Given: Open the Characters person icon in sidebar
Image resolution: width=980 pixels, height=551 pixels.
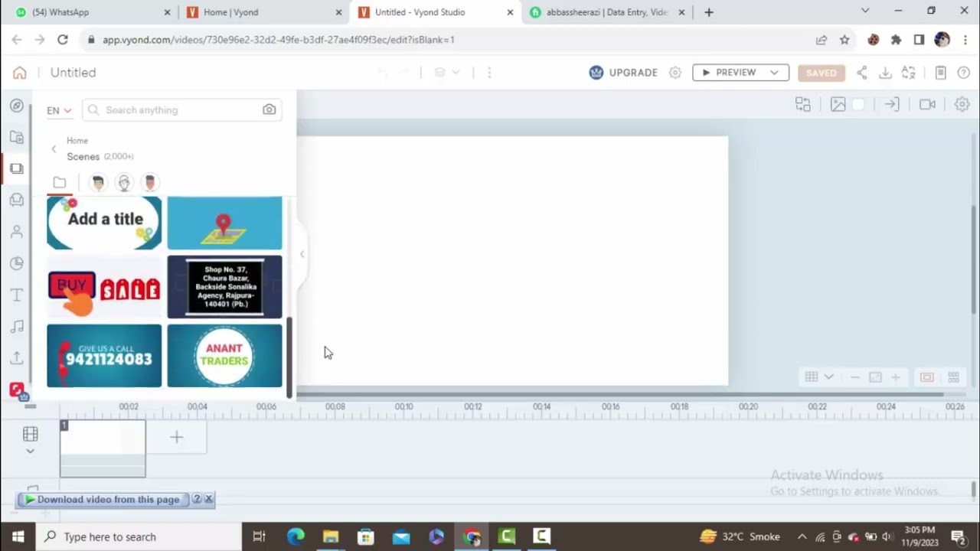Looking at the screenshot, I should tap(17, 232).
